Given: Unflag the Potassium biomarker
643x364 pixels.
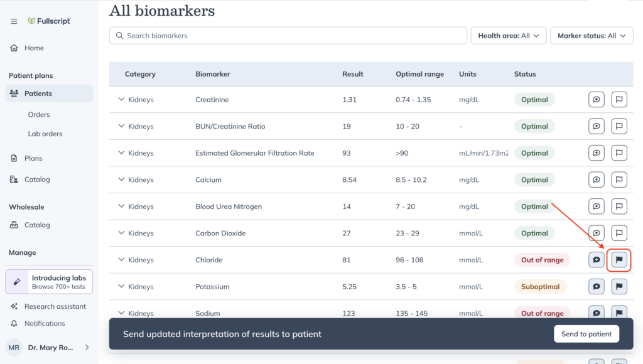Looking at the screenshot, I should tap(619, 287).
